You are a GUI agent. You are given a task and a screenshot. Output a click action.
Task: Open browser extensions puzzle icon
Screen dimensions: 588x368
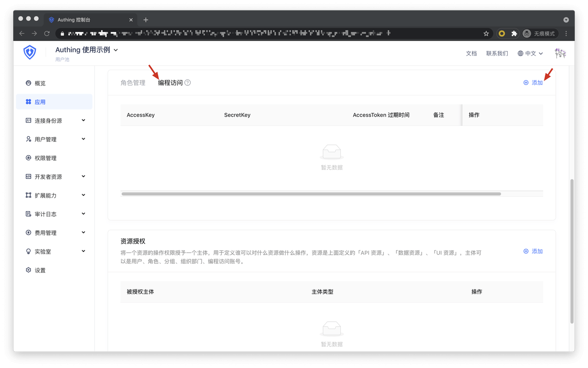(514, 33)
